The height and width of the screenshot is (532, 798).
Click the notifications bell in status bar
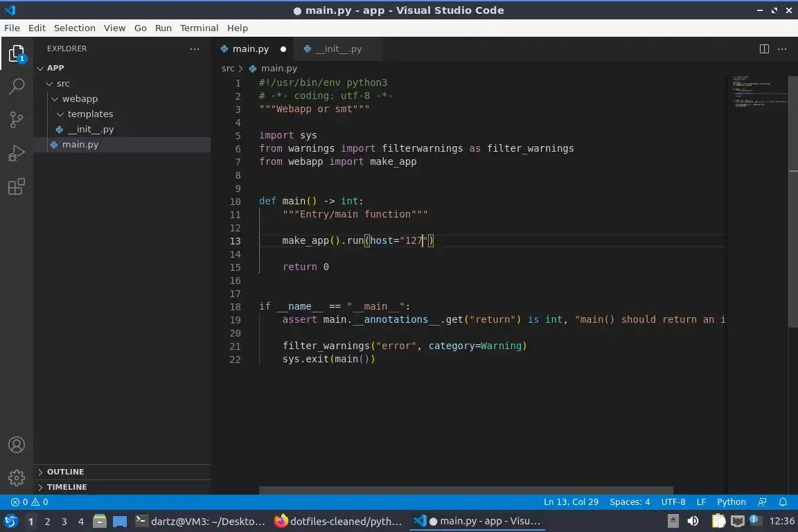click(x=783, y=502)
